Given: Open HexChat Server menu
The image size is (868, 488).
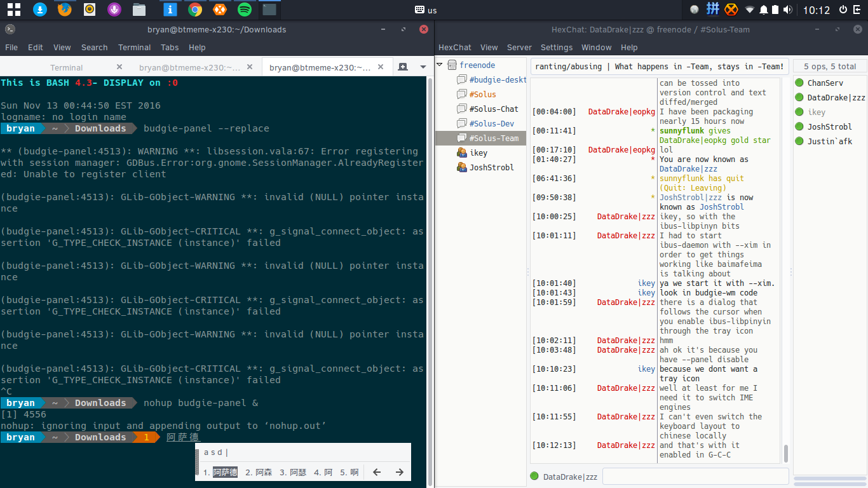Looking at the screenshot, I should pyautogui.click(x=519, y=48).
